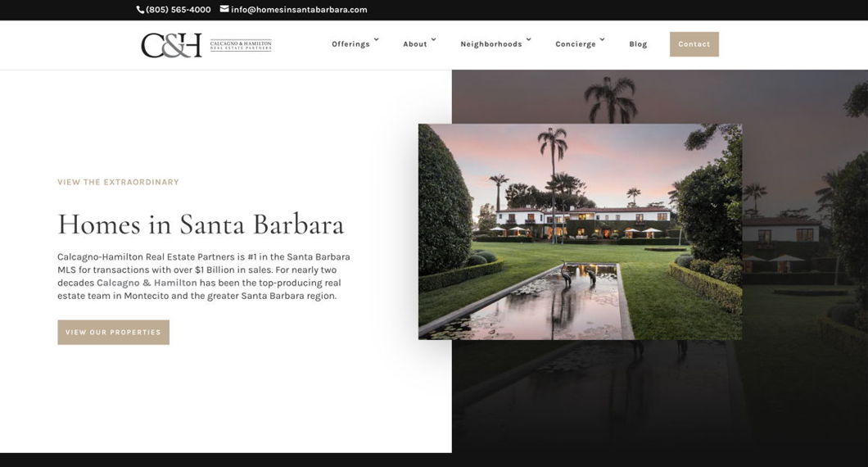
Task: Click the phone icon in top bar
Action: click(x=140, y=9)
